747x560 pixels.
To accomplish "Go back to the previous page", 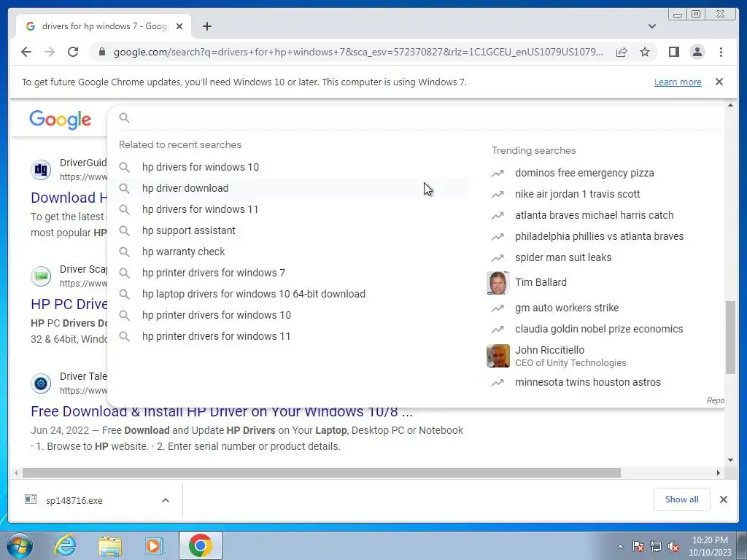I will click(26, 52).
